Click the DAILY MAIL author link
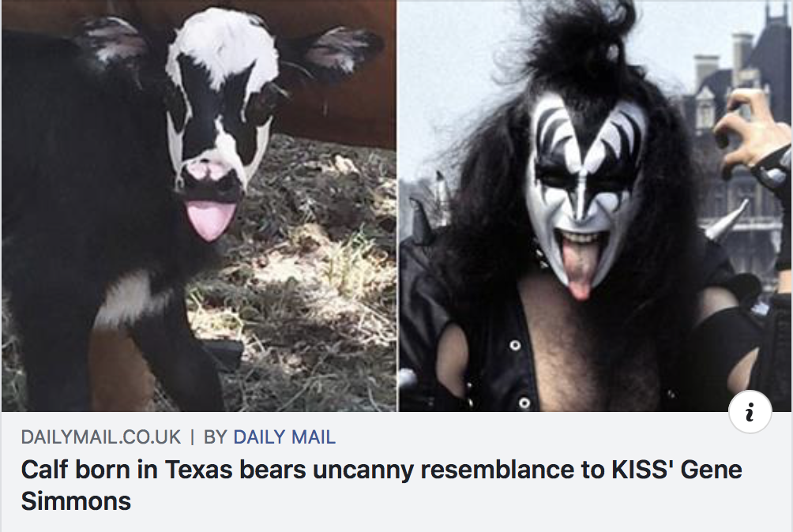This screenshot has width=793, height=532. pos(284,437)
